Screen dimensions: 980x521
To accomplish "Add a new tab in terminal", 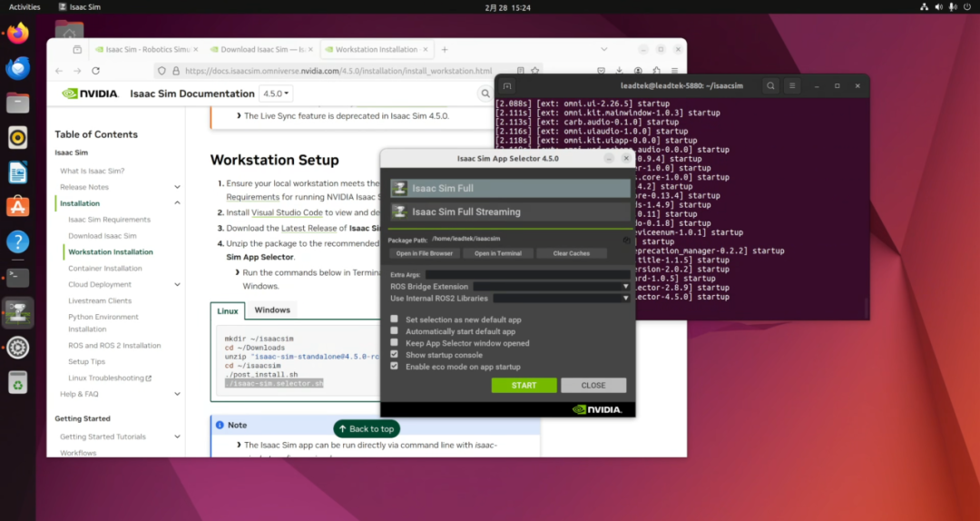I will tap(507, 85).
